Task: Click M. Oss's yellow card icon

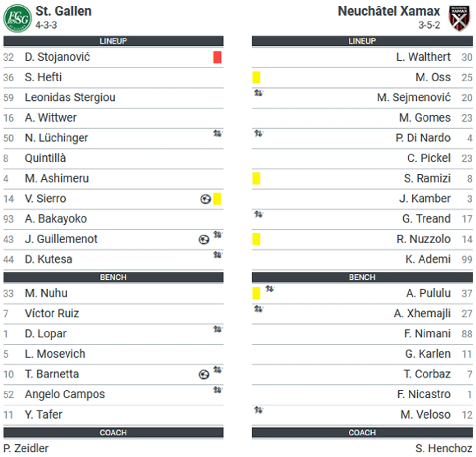Action: [257, 78]
